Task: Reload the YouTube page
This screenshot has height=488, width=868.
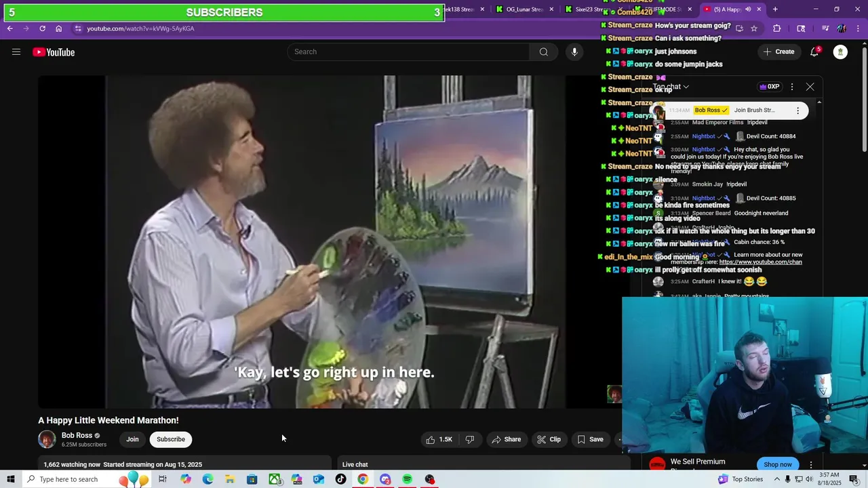Action: (42, 28)
